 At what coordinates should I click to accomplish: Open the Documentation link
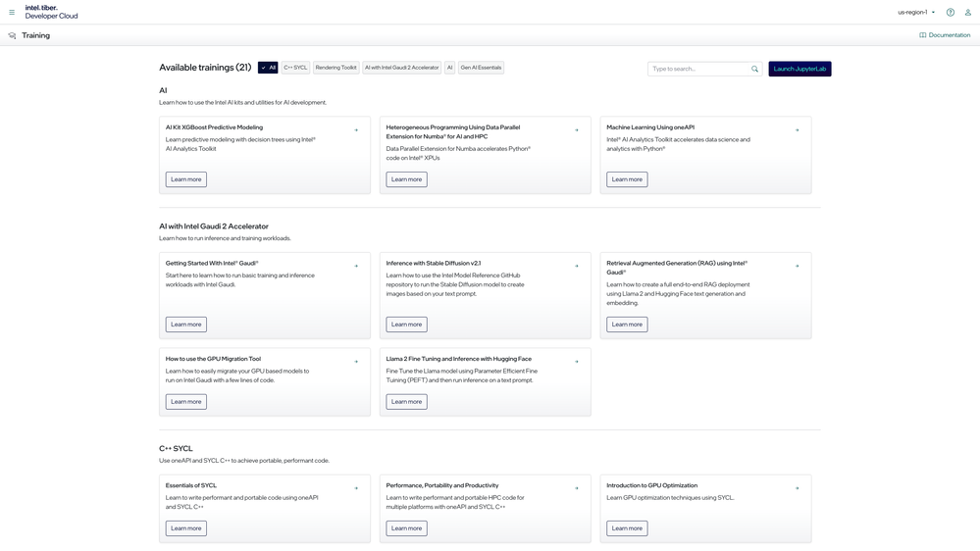click(x=945, y=35)
